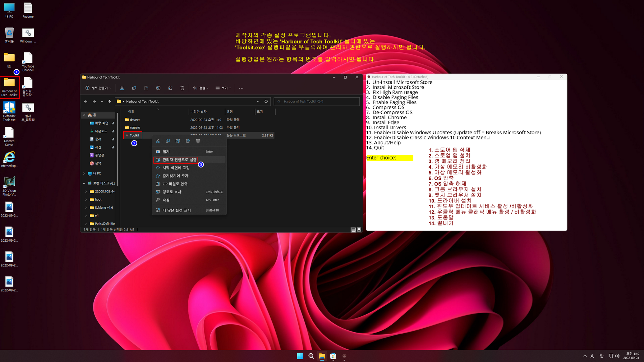Image resolution: width=644 pixels, height=362 pixels.
Task: Expand the address bar history dropdown
Action: [x=258, y=101]
